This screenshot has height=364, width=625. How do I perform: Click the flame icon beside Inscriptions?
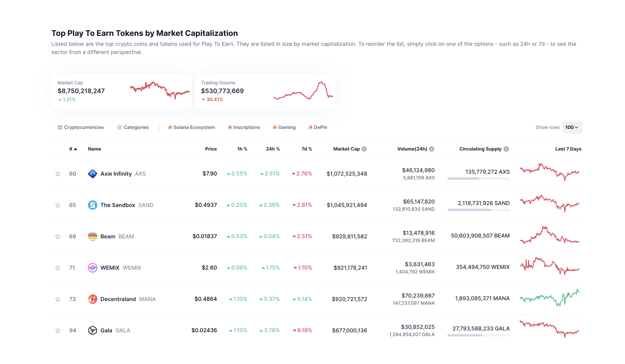(230, 127)
